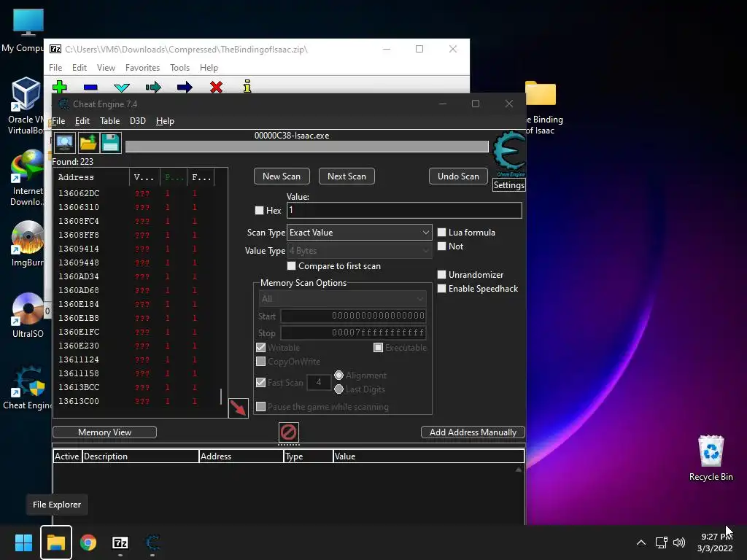The image size is (747, 560).
Task: Open Cheat Engine Settings
Action: (508, 184)
